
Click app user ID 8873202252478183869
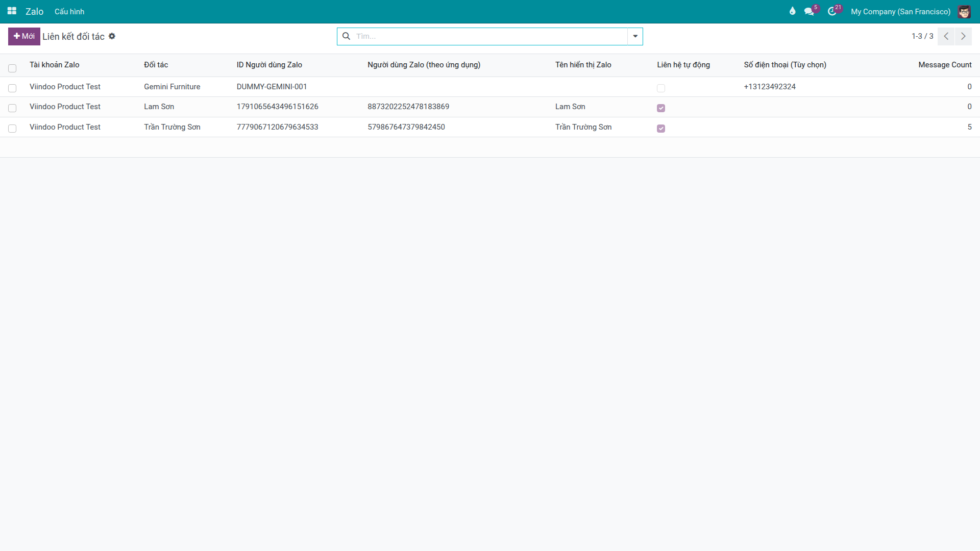pyautogui.click(x=408, y=107)
